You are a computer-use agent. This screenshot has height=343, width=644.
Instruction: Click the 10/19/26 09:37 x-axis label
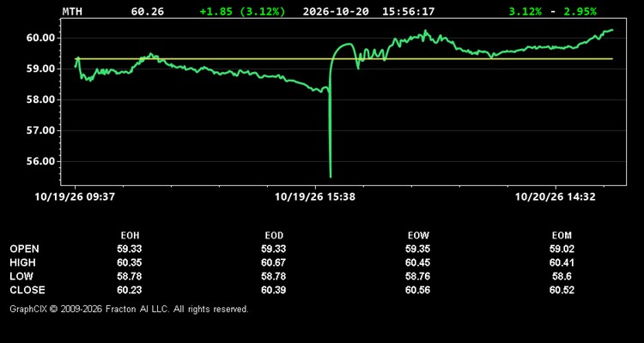(x=75, y=197)
